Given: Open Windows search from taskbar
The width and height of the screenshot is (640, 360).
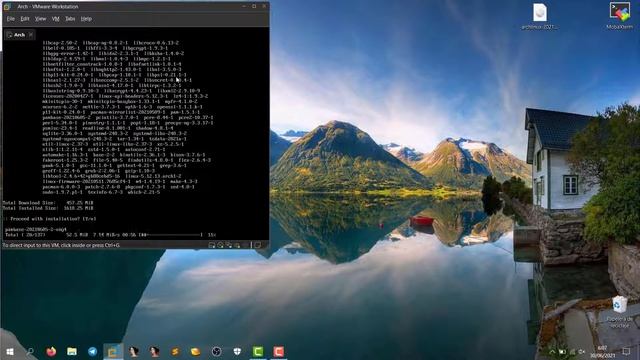Looking at the screenshot, I should tap(30, 351).
